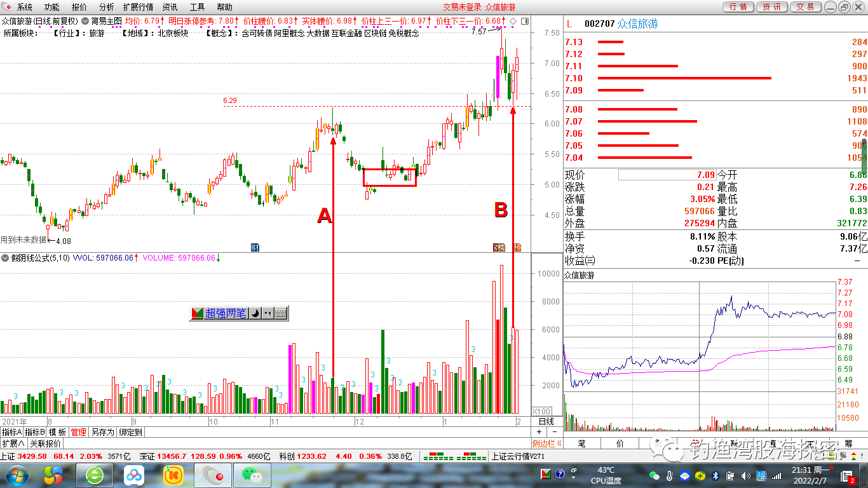
Task: Expand the 扩展∧ panel
Action: coord(13,444)
